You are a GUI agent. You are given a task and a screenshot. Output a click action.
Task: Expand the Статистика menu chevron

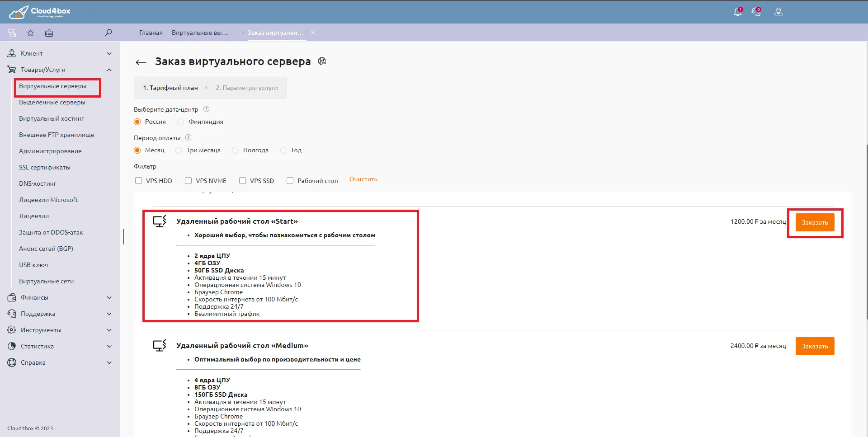(x=109, y=346)
